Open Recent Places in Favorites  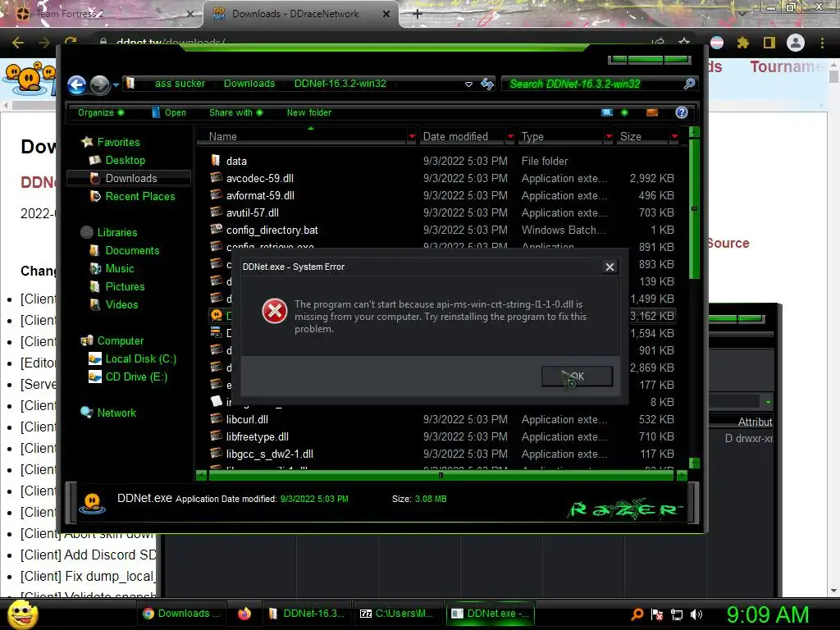pos(139,197)
